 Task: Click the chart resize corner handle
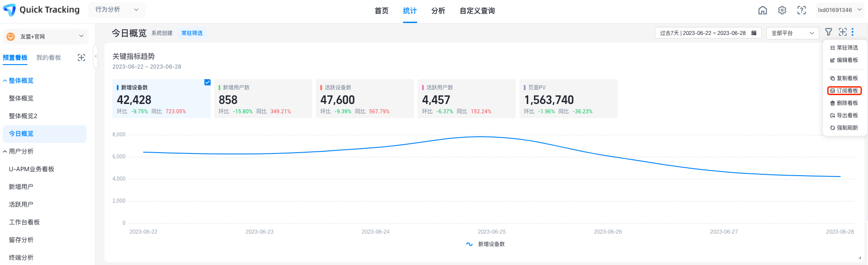click(x=860, y=257)
